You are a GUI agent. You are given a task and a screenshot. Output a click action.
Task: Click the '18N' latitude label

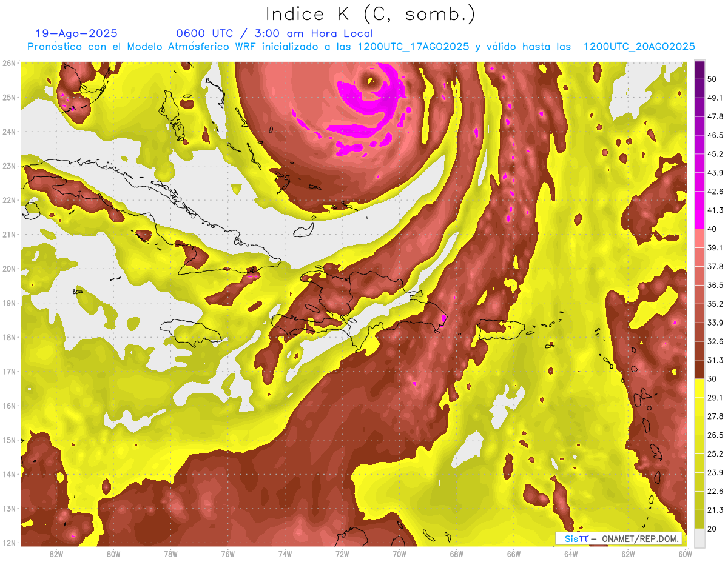[9, 337]
